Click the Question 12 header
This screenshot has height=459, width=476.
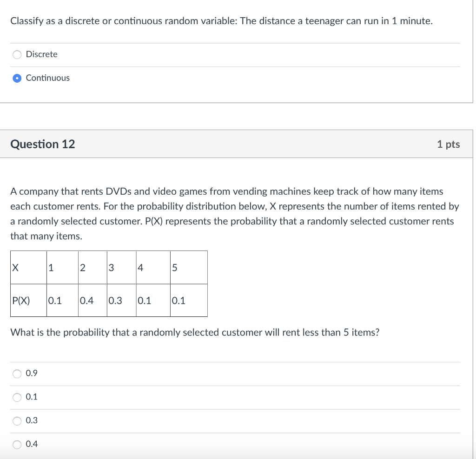tap(42, 144)
